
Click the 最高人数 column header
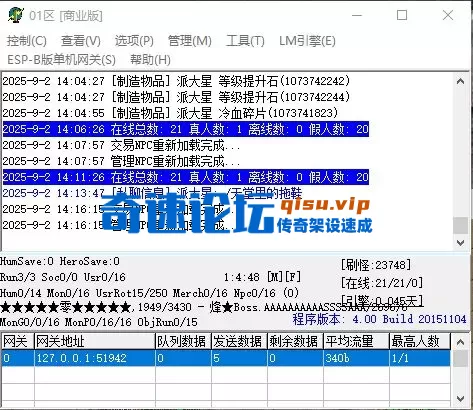420,341
